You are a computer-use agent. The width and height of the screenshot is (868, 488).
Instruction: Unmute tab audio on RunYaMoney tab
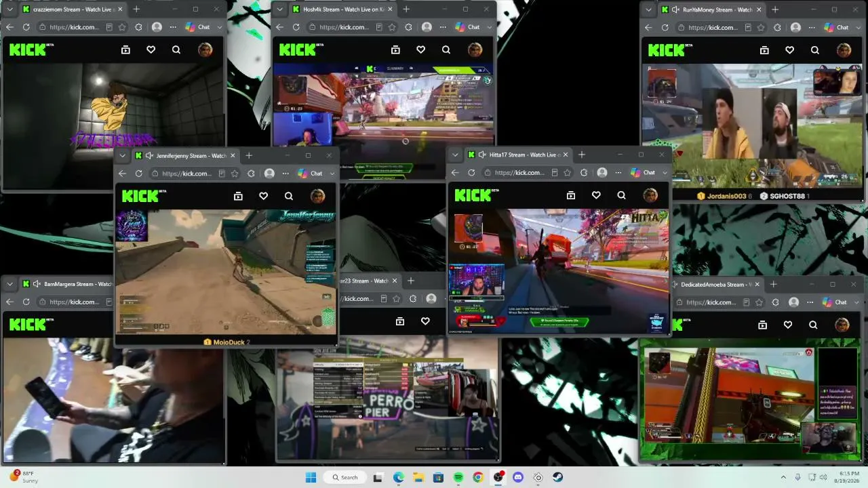coord(675,9)
